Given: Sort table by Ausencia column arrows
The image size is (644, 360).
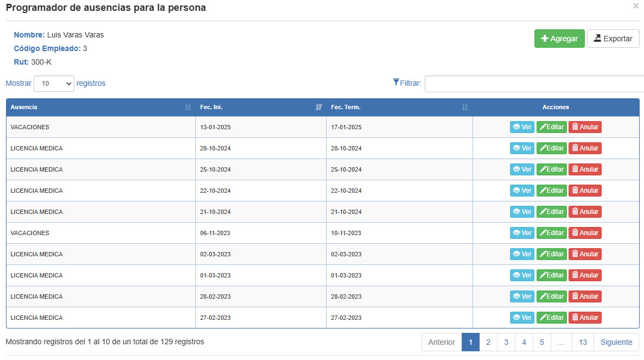Looking at the screenshot, I should pyautogui.click(x=188, y=108).
